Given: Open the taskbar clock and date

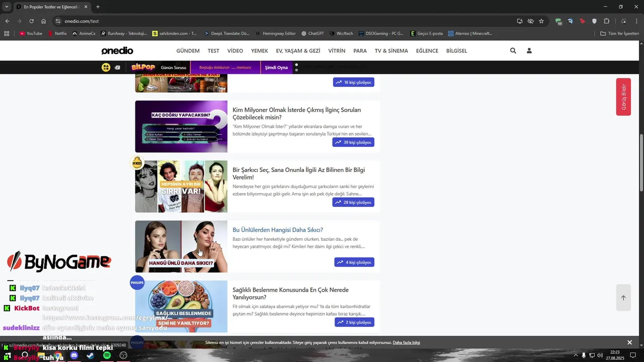Looking at the screenshot, I should [x=615, y=355].
